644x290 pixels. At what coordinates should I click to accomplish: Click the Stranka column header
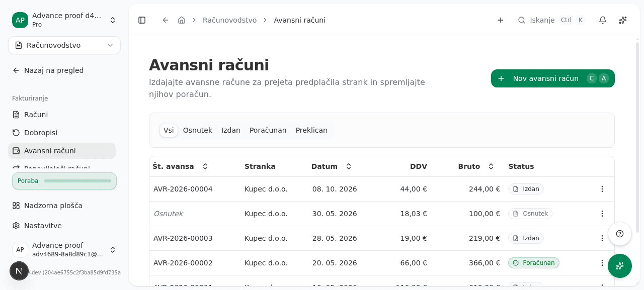point(260,166)
